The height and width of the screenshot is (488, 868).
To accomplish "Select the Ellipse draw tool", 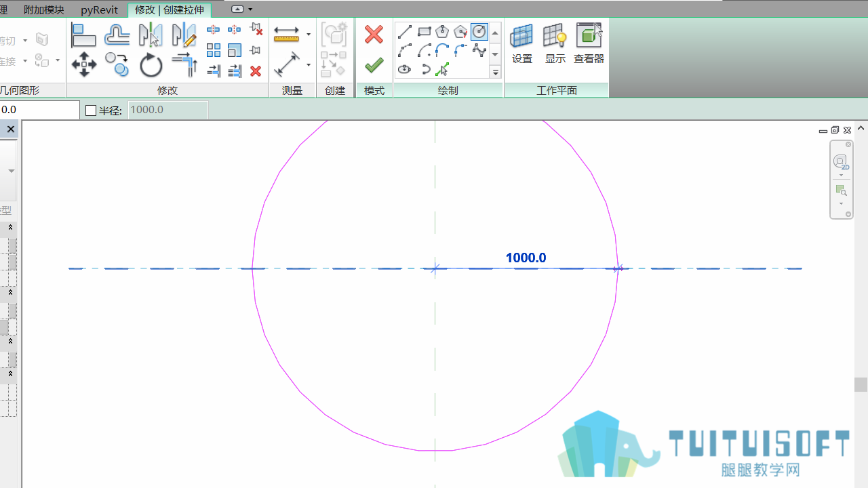I will (x=405, y=69).
